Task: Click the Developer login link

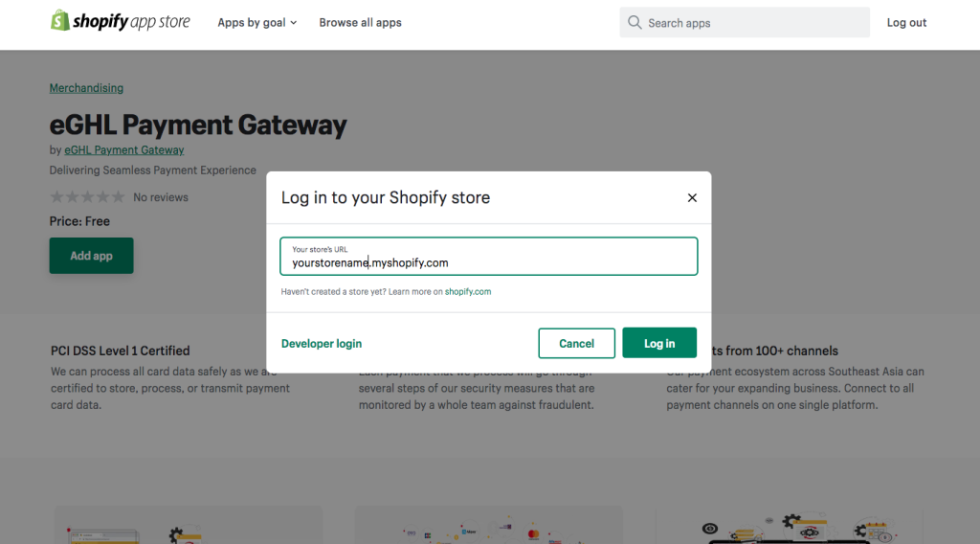Action: click(x=322, y=343)
